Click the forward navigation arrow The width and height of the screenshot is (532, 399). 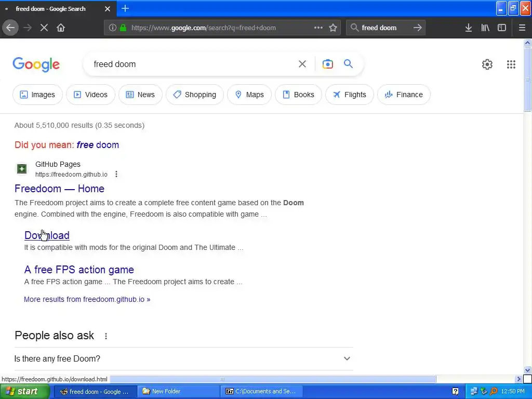point(28,28)
